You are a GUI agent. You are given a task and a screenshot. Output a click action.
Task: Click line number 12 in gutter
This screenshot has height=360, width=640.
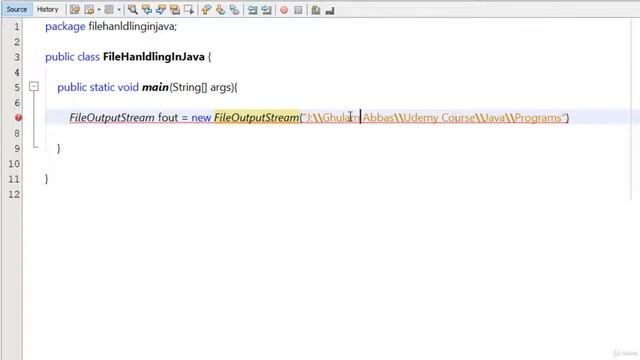coord(14,194)
